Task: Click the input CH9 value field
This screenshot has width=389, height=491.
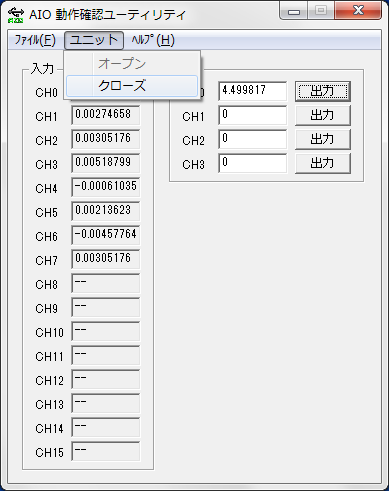Action: [106, 307]
